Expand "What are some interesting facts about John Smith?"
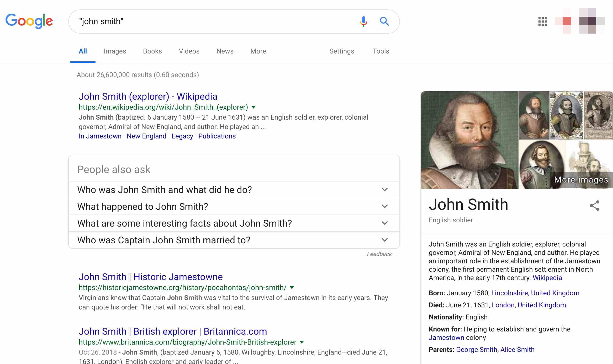 234,223
